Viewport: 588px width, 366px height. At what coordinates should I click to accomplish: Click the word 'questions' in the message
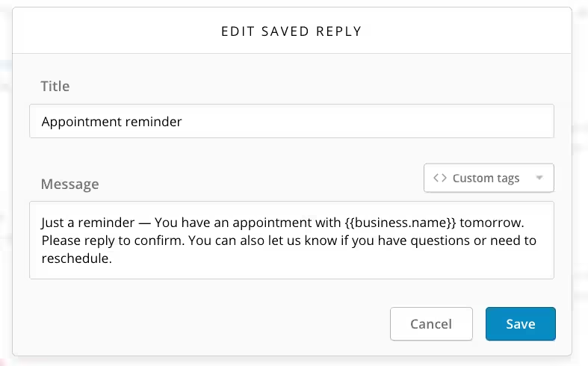pos(440,241)
